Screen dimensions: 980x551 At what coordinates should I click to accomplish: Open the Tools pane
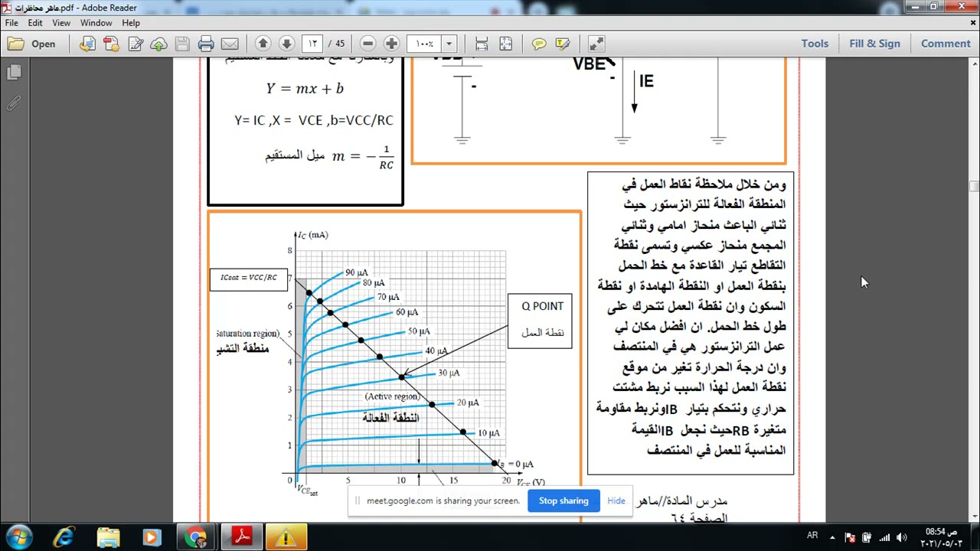(x=815, y=44)
